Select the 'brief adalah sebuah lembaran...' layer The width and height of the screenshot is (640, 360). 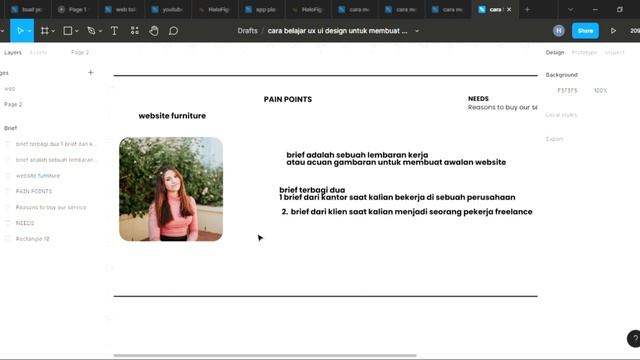55,160
